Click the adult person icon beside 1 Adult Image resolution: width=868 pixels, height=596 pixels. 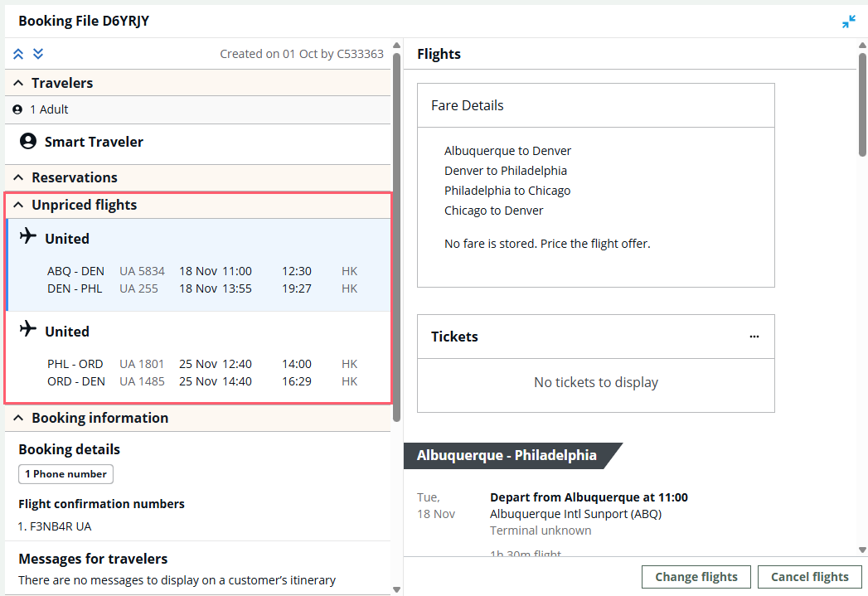pos(17,109)
